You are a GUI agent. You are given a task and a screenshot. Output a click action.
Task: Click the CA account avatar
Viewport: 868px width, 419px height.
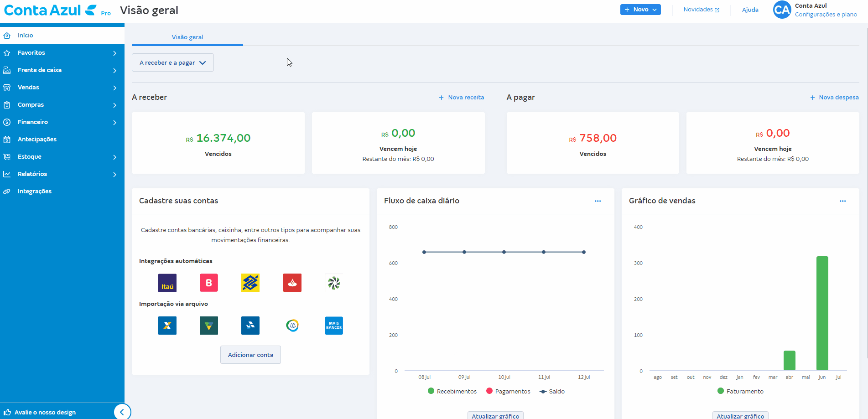pyautogui.click(x=782, y=10)
